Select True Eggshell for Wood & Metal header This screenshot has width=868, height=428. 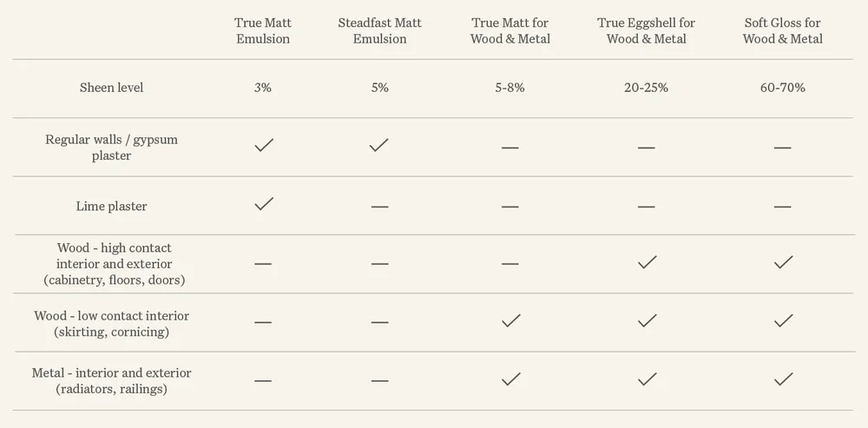point(646,30)
